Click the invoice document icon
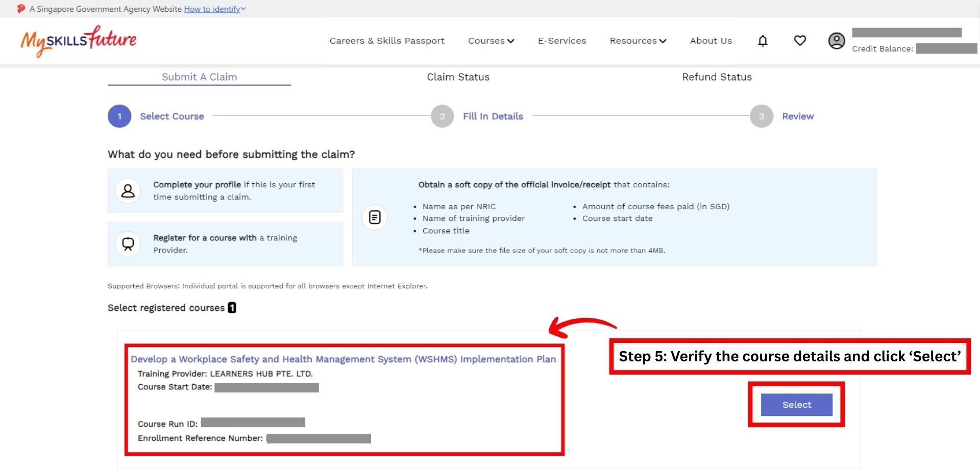This screenshot has height=470, width=980. (x=375, y=217)
